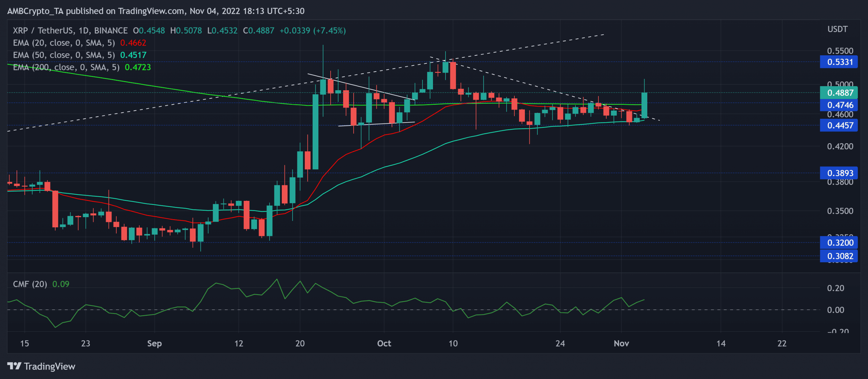Click the AMBCrypto_TA published header text
Viewport: 868px width, 379px height.
156,11
